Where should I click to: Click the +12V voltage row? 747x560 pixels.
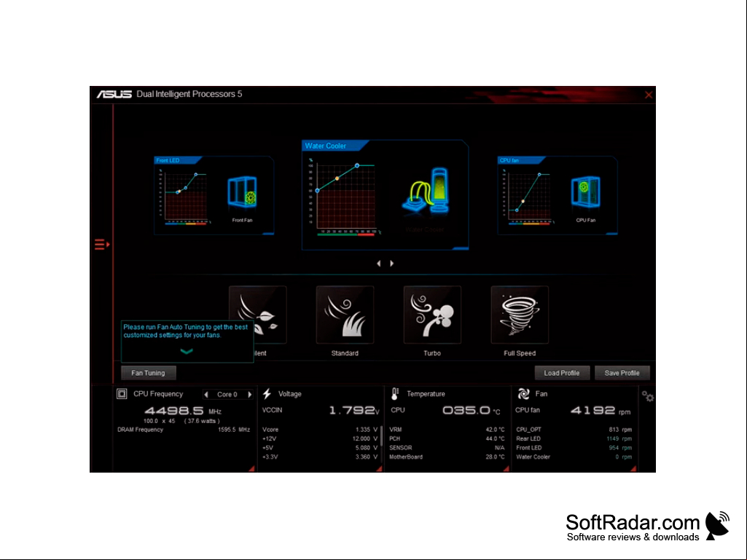[x=320, y=438]
